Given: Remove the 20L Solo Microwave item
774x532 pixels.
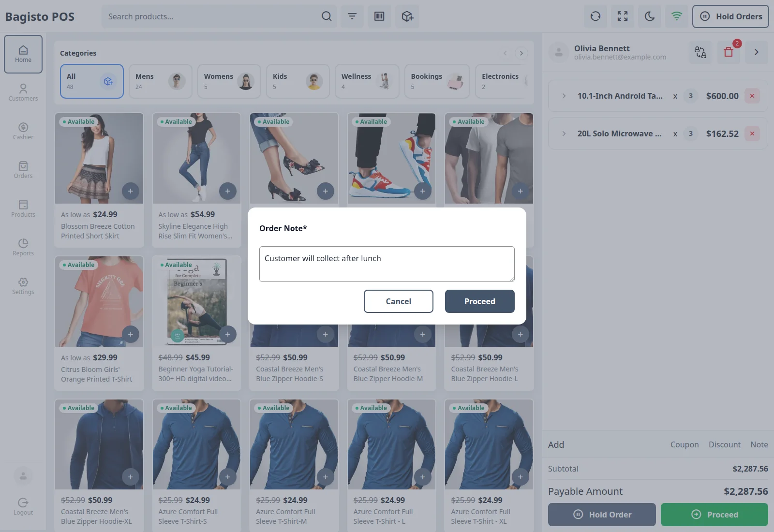Looking at the screenshot, I should 752,133.
